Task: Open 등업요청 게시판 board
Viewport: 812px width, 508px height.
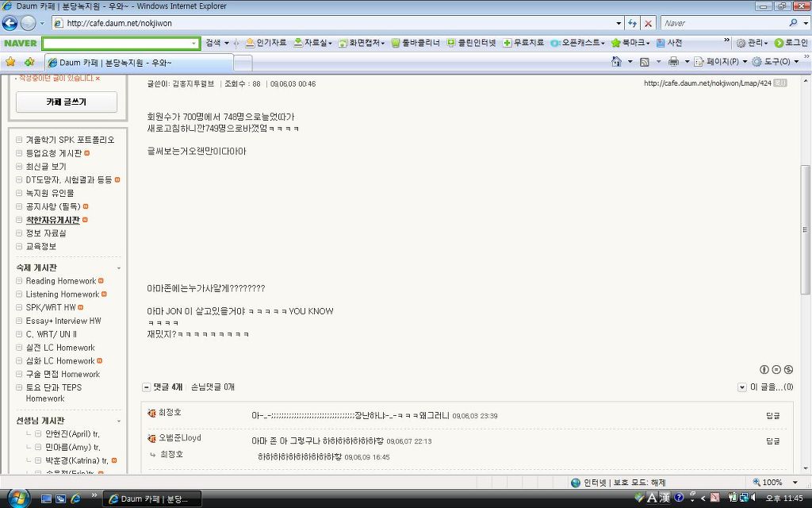Action: (54, 153)
